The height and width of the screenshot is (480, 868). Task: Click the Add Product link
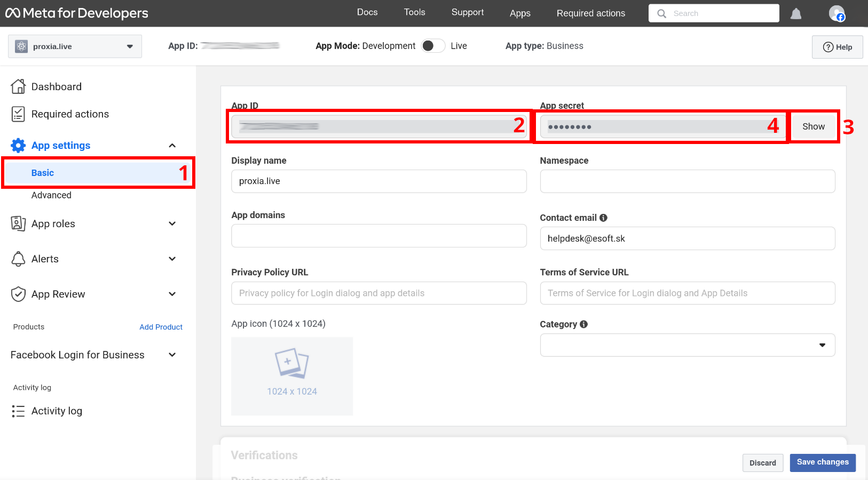(x=161, y=327)
